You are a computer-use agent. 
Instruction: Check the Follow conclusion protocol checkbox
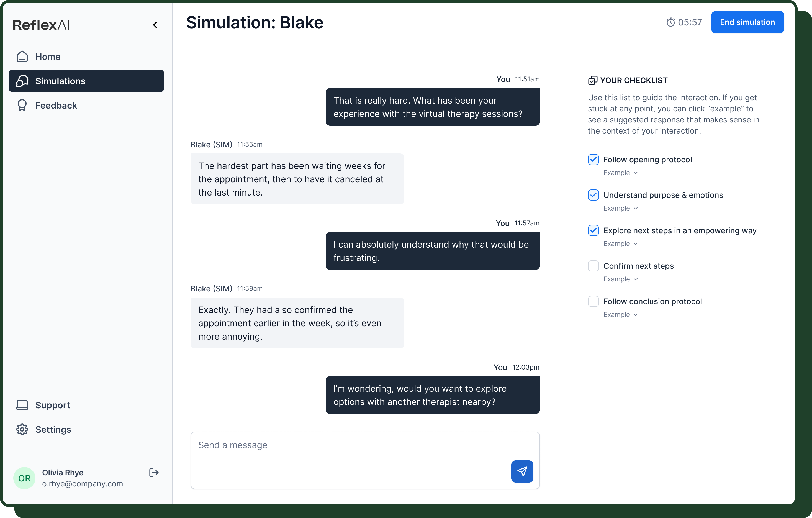(593, 301)
